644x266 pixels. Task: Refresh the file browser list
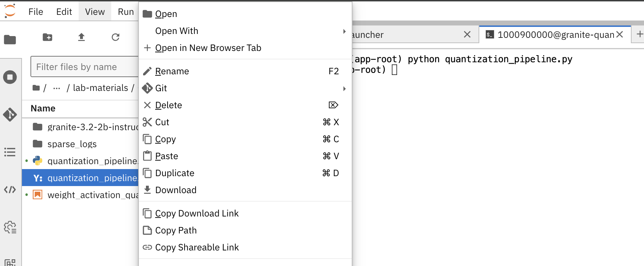tap(115, 37)
